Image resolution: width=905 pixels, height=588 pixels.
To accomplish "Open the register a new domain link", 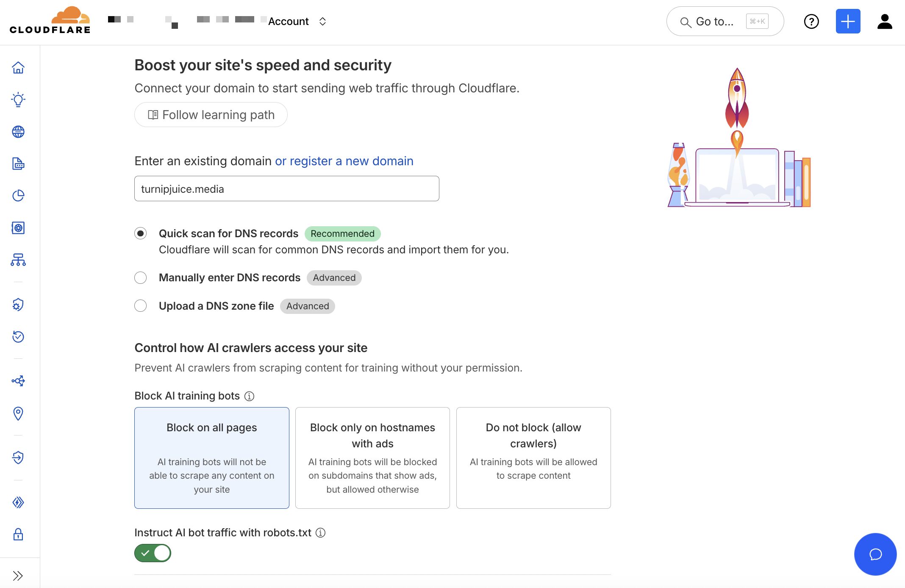I will tap(344, 161).
